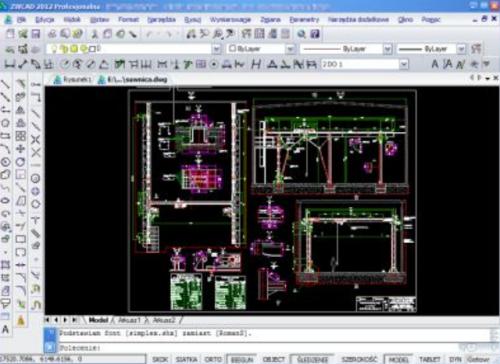The width and height of the screenshot is (500, 364).
Task: Open the Rysuj menu
Action: 193,20
